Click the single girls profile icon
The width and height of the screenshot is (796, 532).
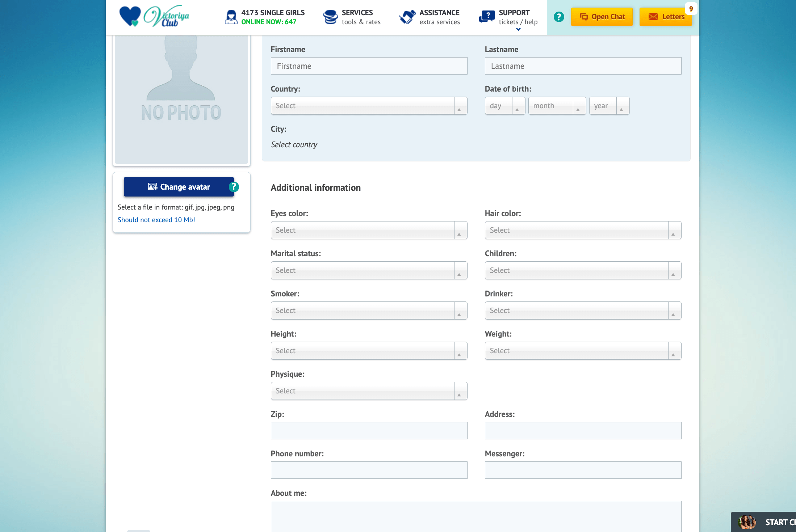(x=231, y=17)
